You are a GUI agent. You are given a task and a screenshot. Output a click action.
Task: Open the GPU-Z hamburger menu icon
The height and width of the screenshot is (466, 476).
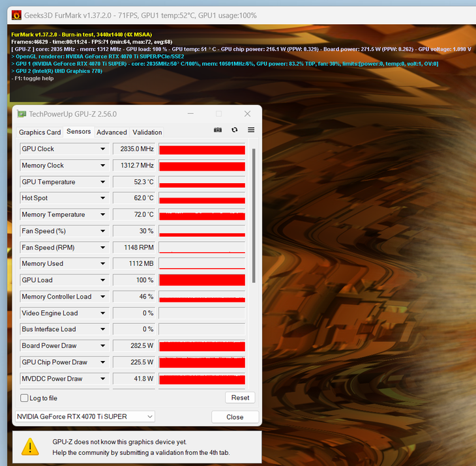pyautogui.click(x=251, y=130)
